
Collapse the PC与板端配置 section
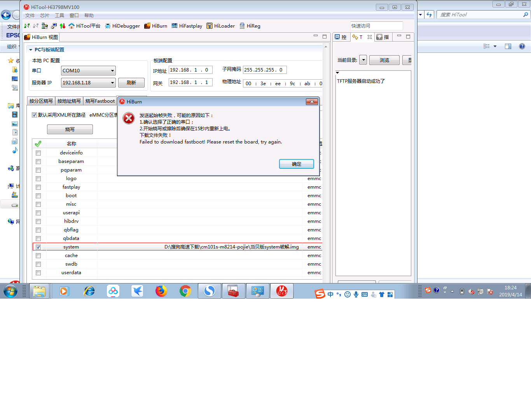point(31,50)
